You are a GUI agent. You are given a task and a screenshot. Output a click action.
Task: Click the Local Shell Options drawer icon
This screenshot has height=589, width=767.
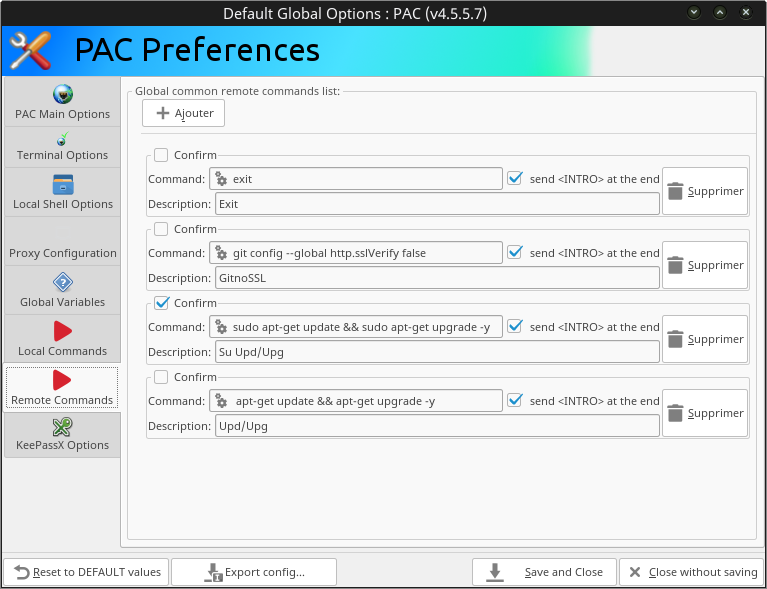(x=63, y=185)
